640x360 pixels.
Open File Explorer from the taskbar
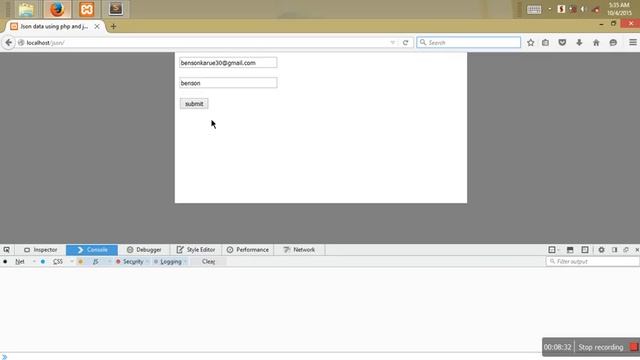click(26, 9)
